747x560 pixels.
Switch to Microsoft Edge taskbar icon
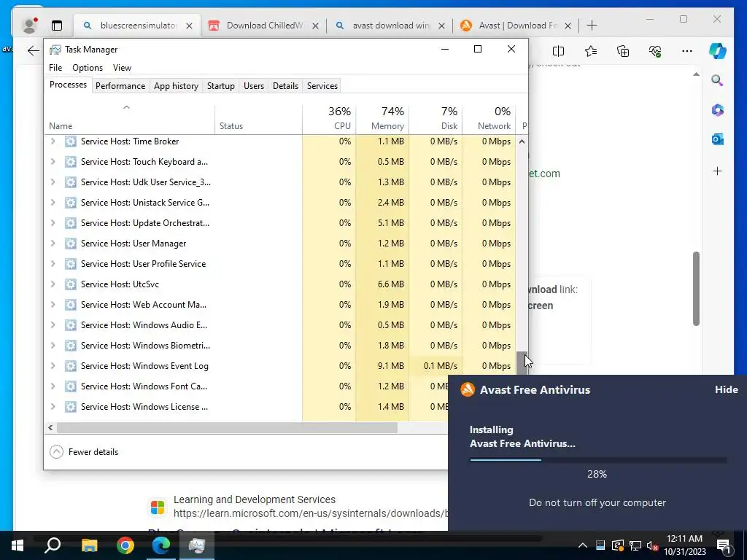coord(161,545)
